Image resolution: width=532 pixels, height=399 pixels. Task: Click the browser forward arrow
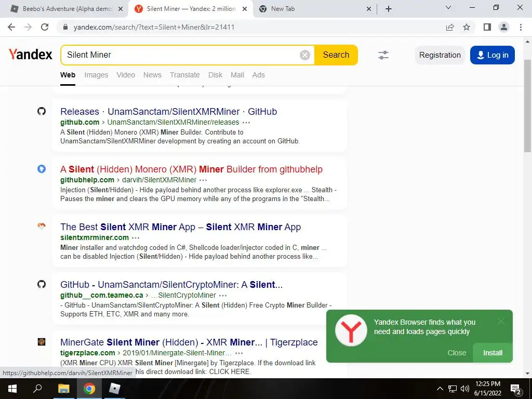click(28, 27)
